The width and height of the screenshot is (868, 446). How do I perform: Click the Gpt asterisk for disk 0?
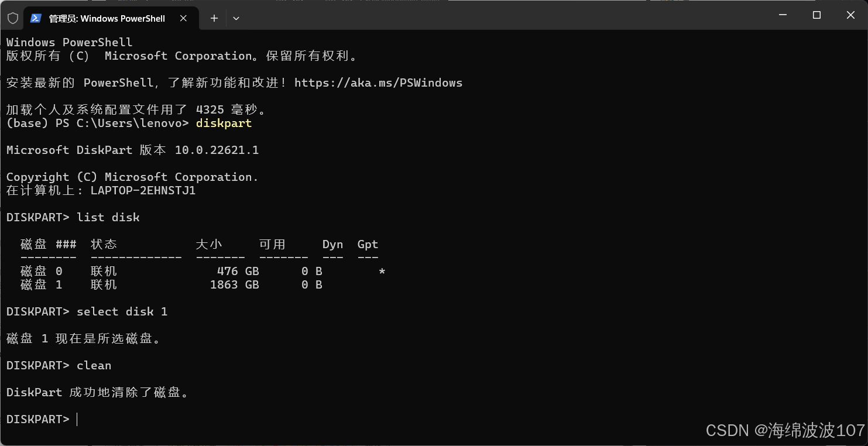(382, 271)
